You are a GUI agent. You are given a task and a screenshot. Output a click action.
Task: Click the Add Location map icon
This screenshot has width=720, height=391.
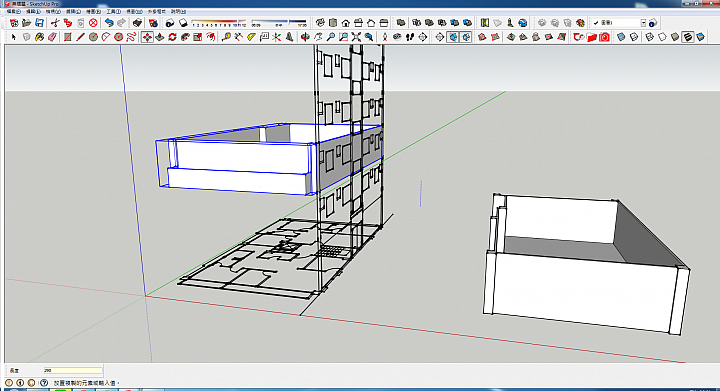485,22
